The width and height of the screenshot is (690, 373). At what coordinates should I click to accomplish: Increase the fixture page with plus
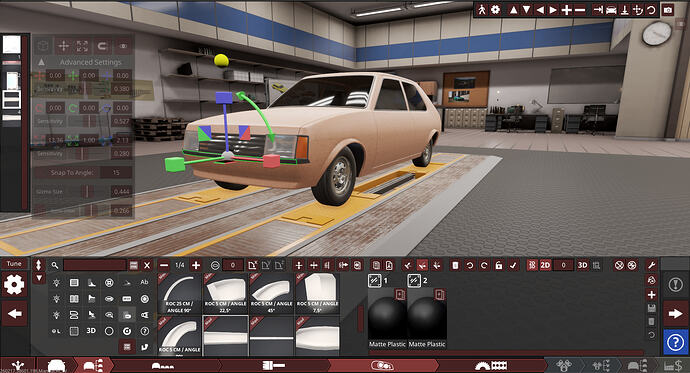pos(196,265)
